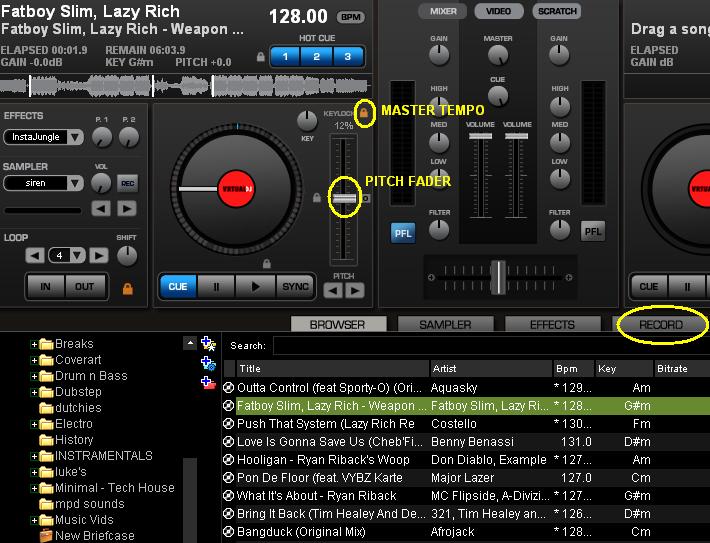Click the loop SHIFT knob
710x543 pixels.
pos(127,256)
